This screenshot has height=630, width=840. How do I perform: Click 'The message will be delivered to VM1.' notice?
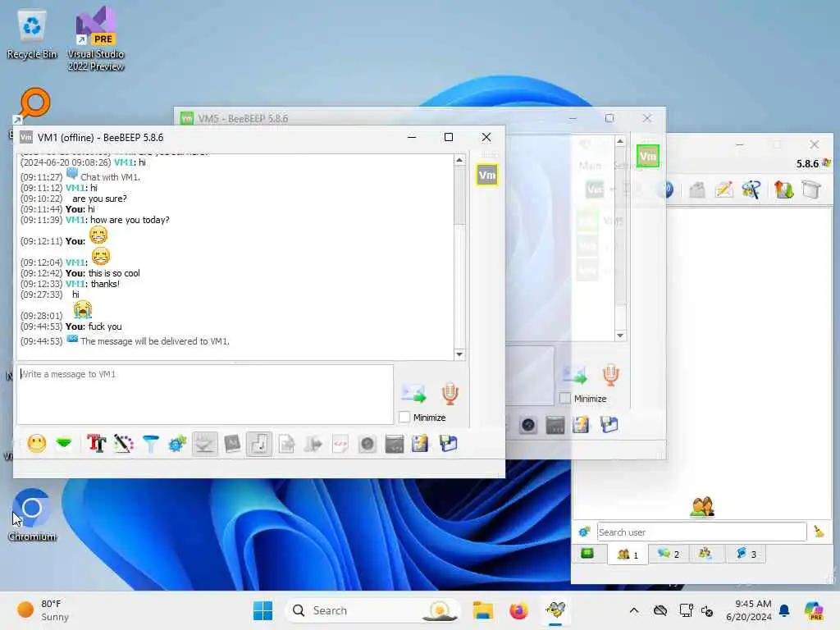155,341
